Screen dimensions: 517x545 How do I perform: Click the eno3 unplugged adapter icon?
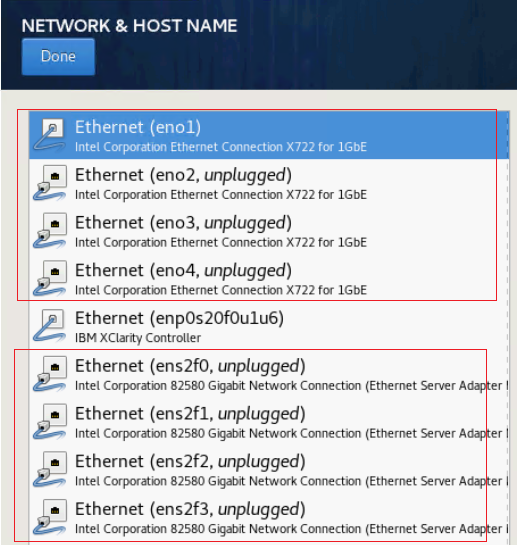pyautogui.click(x=50, y=230)
